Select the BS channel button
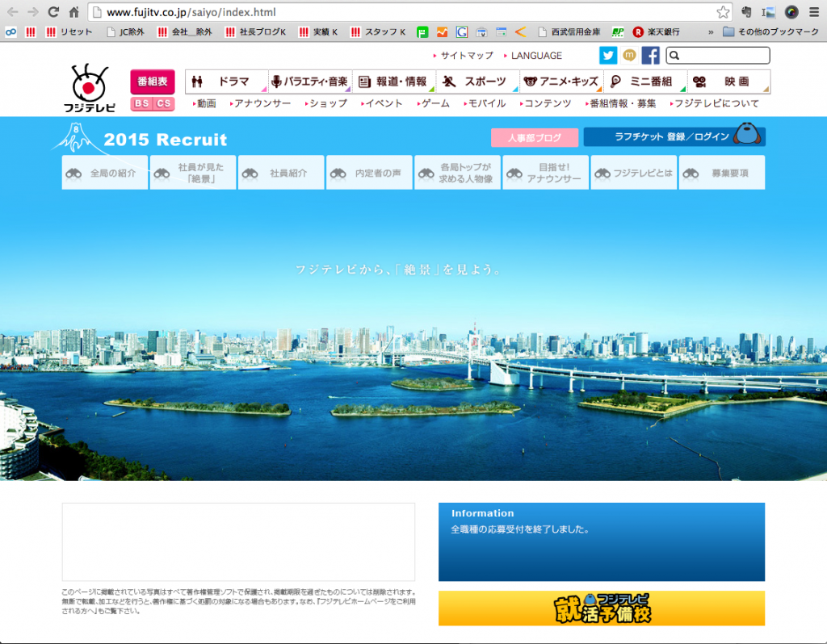 point(141,103)
